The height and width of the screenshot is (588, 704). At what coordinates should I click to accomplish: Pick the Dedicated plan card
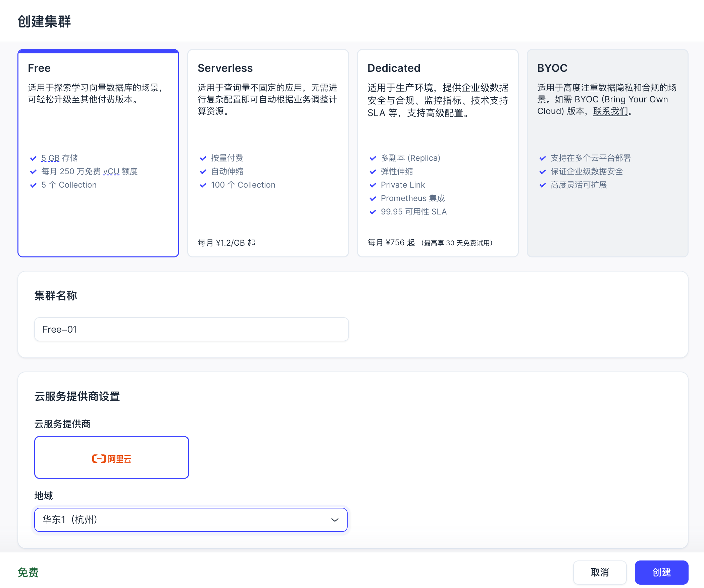tap(438, 134)
